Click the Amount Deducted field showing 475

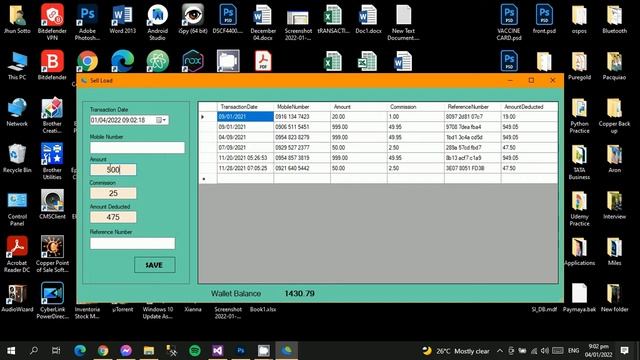[x=113, y=217]
